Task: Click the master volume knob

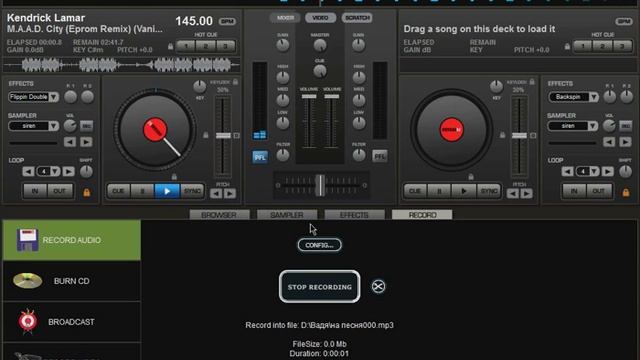Action: (x=320, y=45)
